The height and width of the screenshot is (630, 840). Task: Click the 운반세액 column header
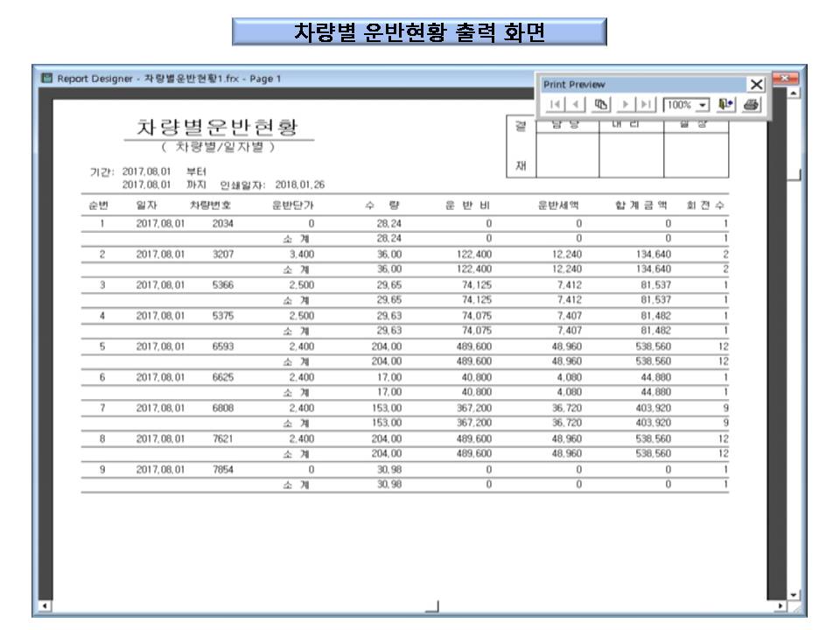558,205
